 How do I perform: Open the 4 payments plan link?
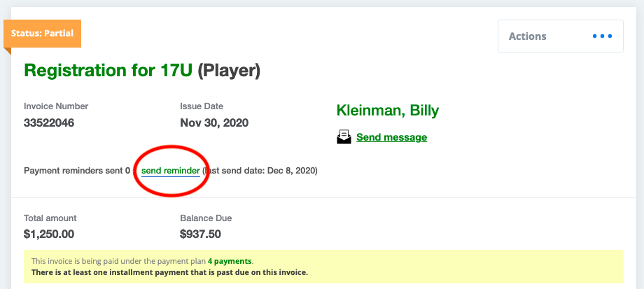[x=230, y=261]
